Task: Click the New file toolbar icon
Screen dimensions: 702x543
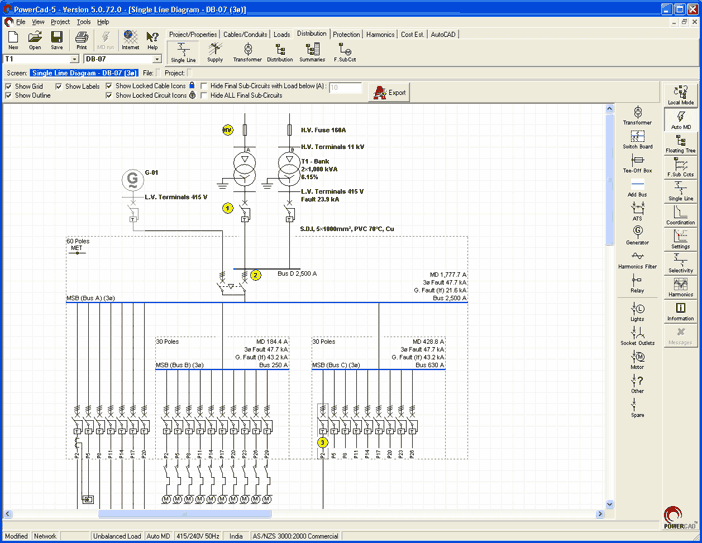Action: 13,40
